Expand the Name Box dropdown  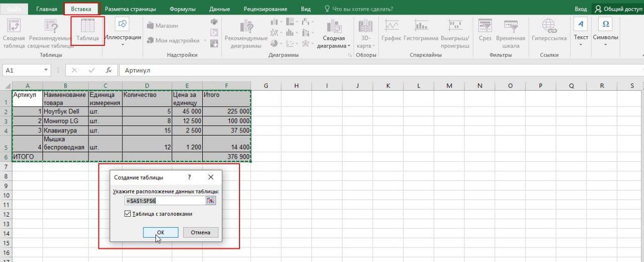46,71
